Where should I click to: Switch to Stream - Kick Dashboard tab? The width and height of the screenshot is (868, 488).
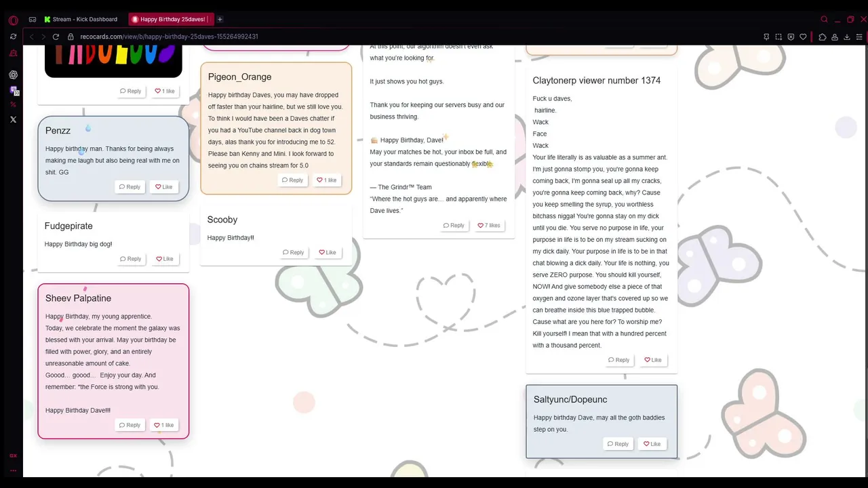pyautogui.click(x=82, y=19)
